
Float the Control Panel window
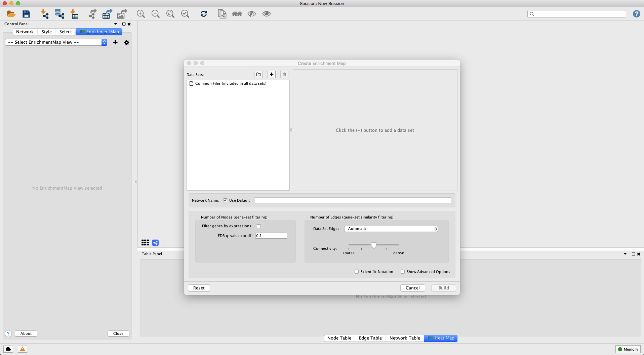coord(124,24)
